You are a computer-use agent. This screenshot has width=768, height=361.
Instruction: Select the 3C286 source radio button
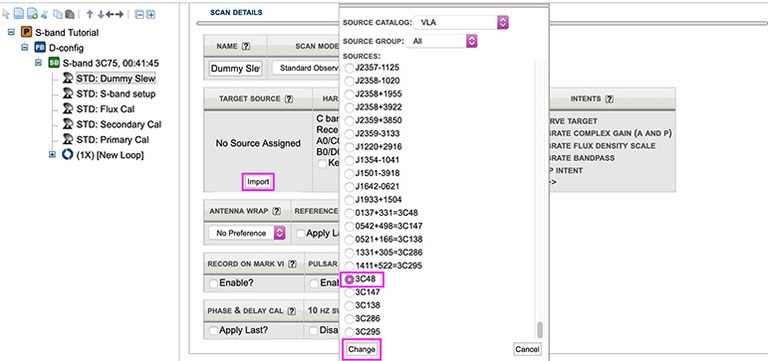pos(350,319)
